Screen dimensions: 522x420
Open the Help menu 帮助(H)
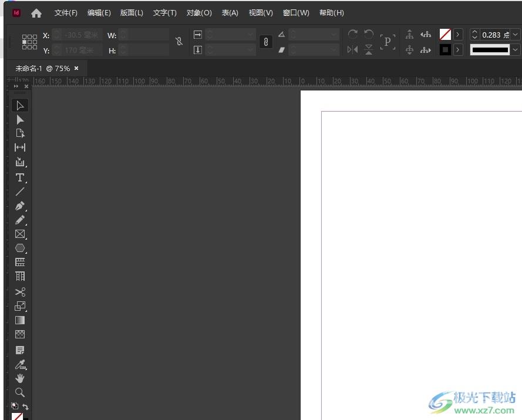coord(331,13)
